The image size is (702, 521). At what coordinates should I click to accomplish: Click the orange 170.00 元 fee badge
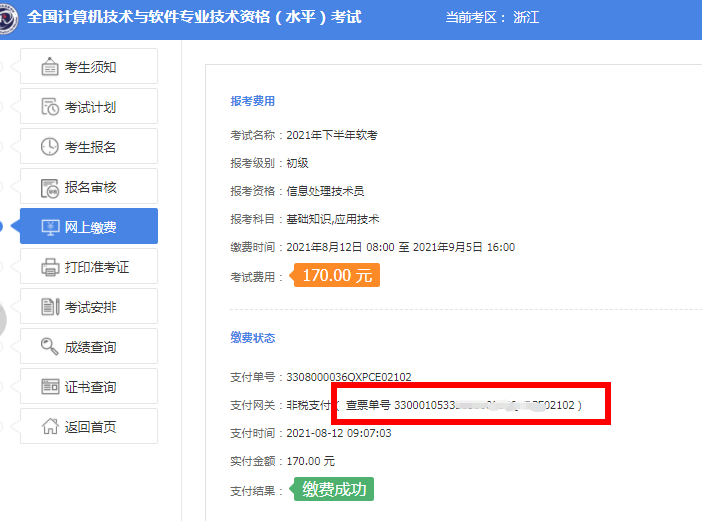[x=335, y=275]
